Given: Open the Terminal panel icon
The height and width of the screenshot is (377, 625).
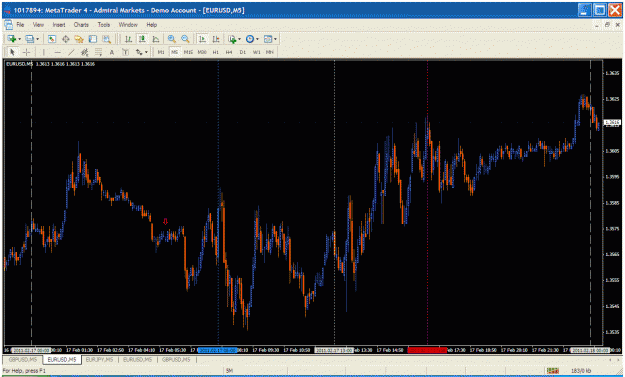Looking at the screenshot, I should click(x=92, y=39).
